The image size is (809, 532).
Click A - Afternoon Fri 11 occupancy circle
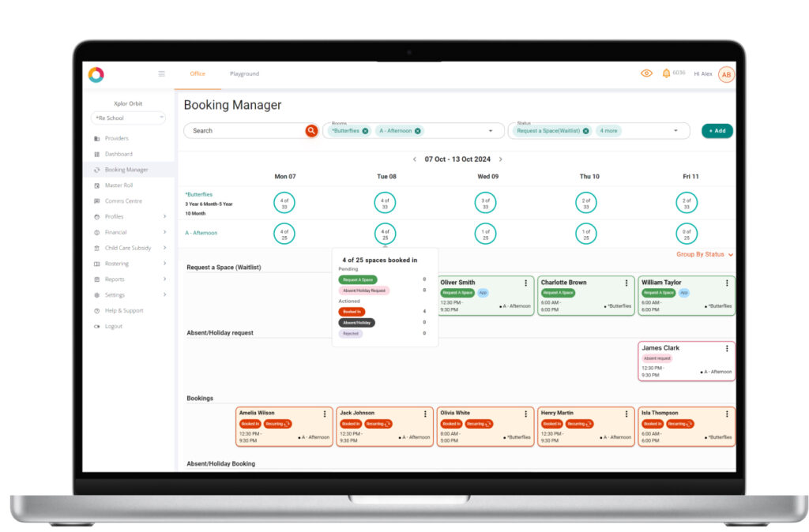[687, 234]
